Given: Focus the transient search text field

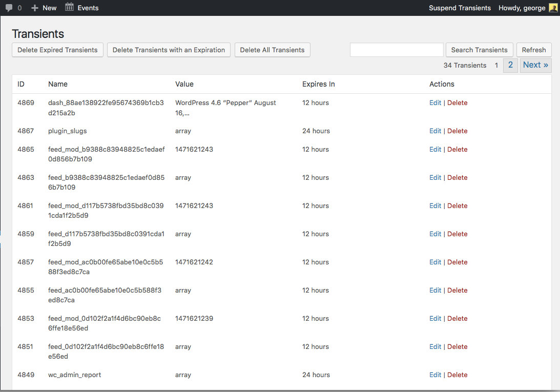Looking at the screenshot, I should (397, 50).
